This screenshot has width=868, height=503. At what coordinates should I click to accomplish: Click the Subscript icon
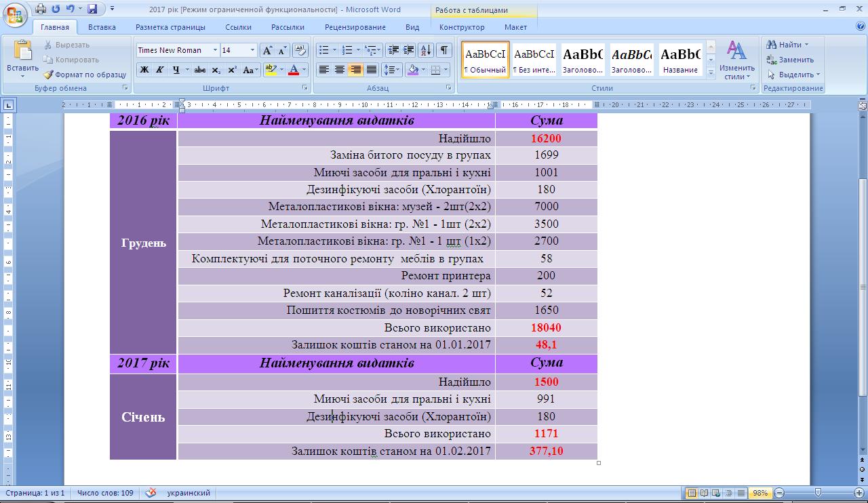(x=216, y=70)
